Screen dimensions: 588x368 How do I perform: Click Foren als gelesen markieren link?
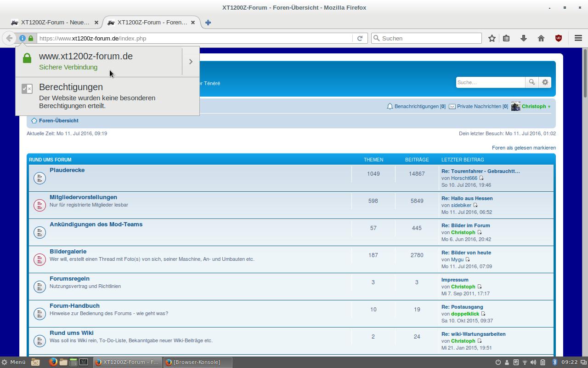tap(524, 148)
